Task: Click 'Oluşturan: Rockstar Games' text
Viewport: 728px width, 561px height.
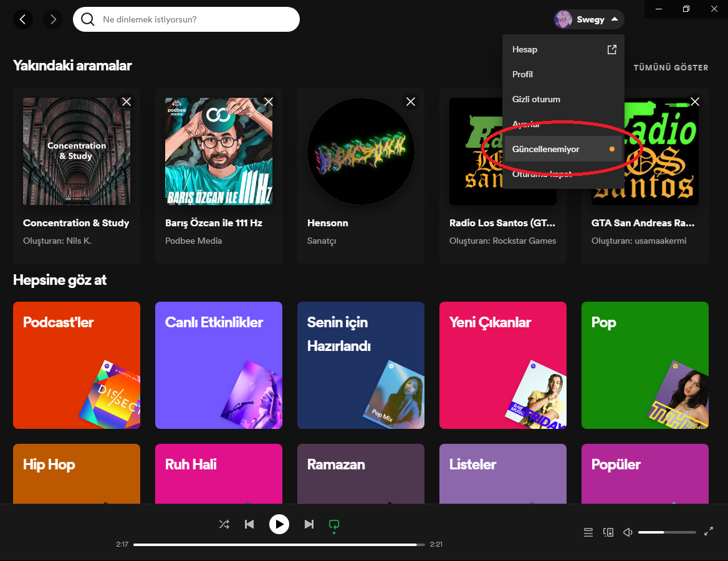Action: coord(503,241)
